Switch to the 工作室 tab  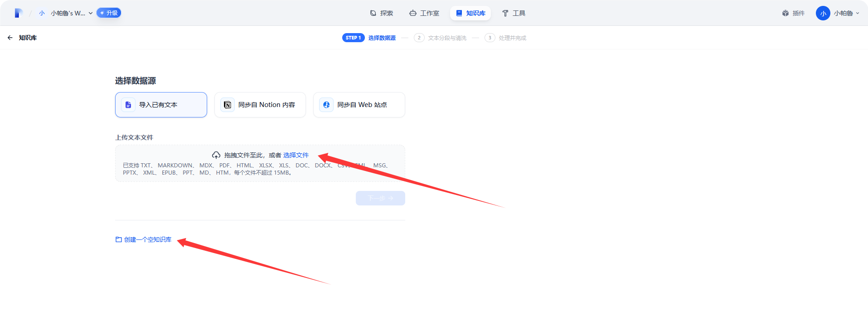424,13
